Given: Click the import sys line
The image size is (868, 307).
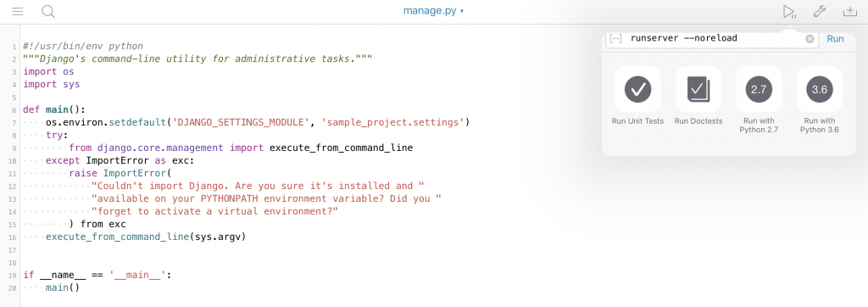Looking at the screenshot, I should pyautogui.click(x=52, y=84).
